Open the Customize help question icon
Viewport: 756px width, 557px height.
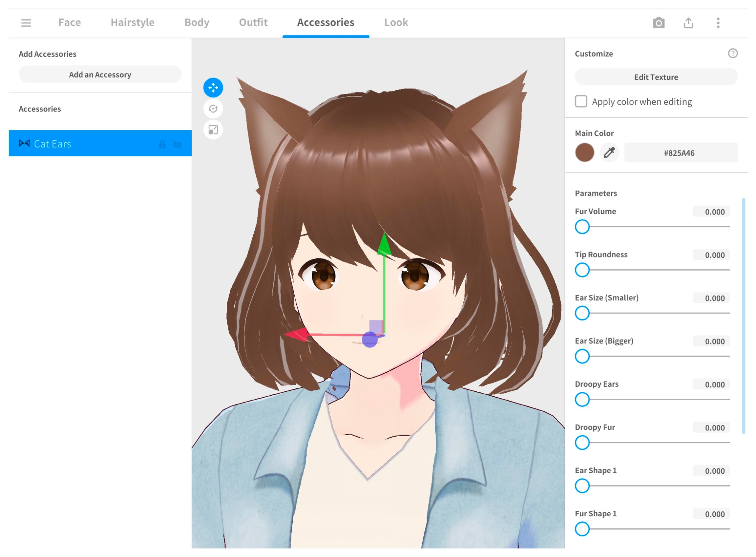[732, 53]
